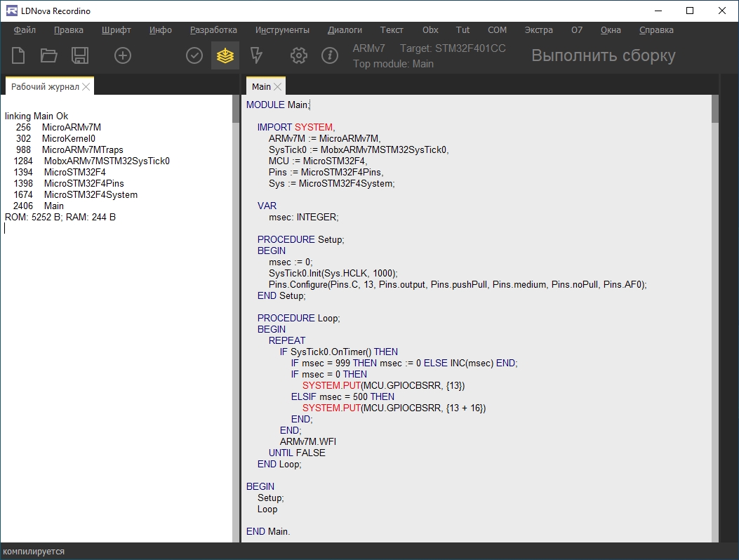The width and height of the screenshot is (739, 560).
Task: Close the Main editor tab
Action: click(x=278, y=86)
